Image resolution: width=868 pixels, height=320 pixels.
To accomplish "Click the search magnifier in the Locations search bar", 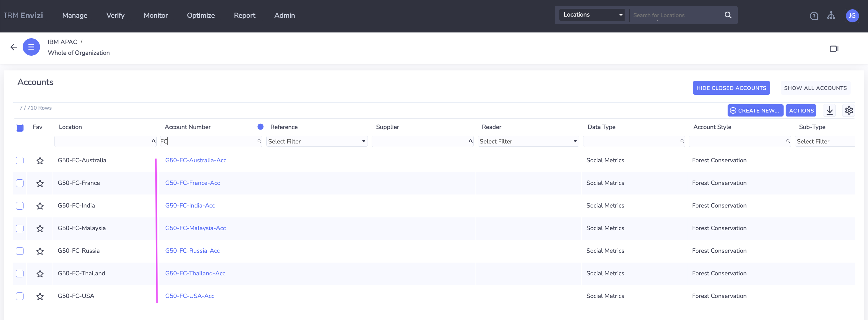I will point(728,15).
